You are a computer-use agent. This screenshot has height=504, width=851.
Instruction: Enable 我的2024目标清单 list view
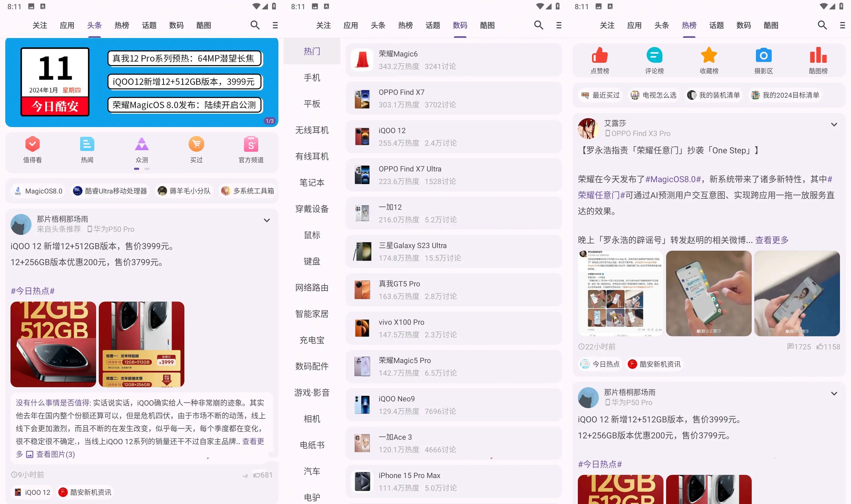tap(792, 95)
